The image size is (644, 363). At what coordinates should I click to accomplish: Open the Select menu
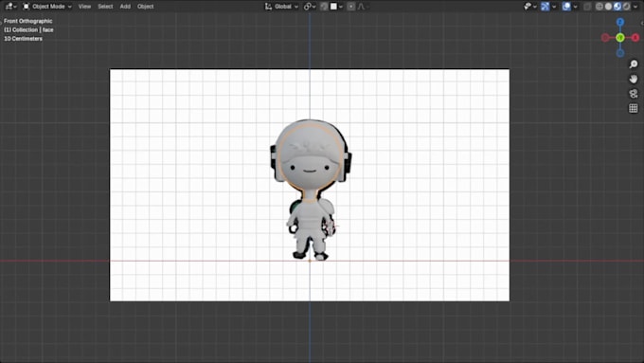coord(105,7)
